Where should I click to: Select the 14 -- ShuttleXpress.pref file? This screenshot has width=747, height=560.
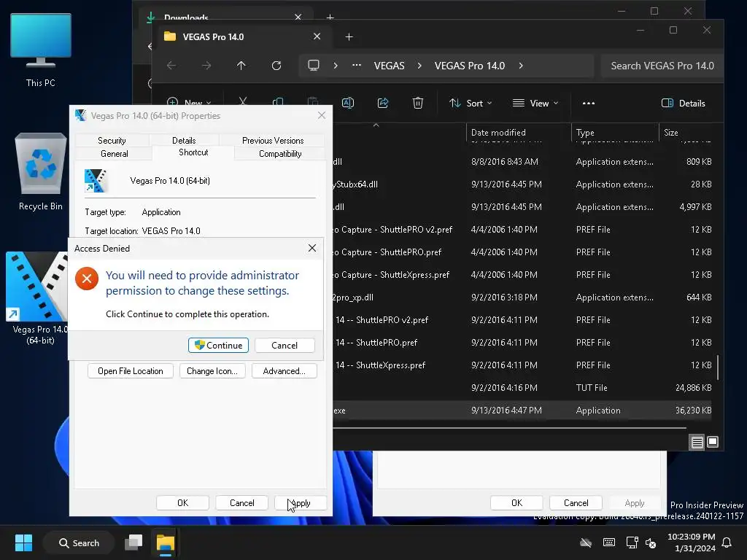[523, 365]
